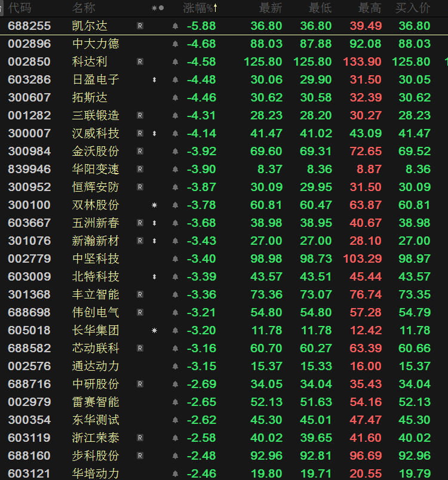Click the star marker on 双林股份 row
Viewport: 448px width, 480px height.
[154, 205]
